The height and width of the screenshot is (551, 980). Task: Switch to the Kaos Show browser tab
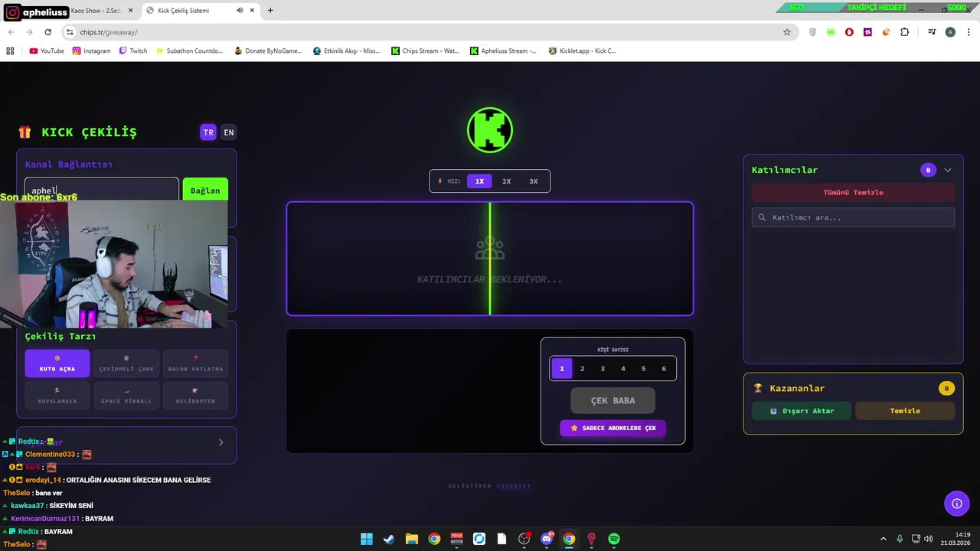click(x=96, y=11)
